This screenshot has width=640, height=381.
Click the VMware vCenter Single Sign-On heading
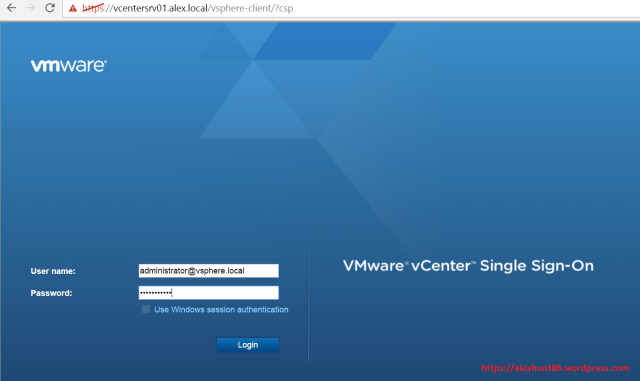468,266
